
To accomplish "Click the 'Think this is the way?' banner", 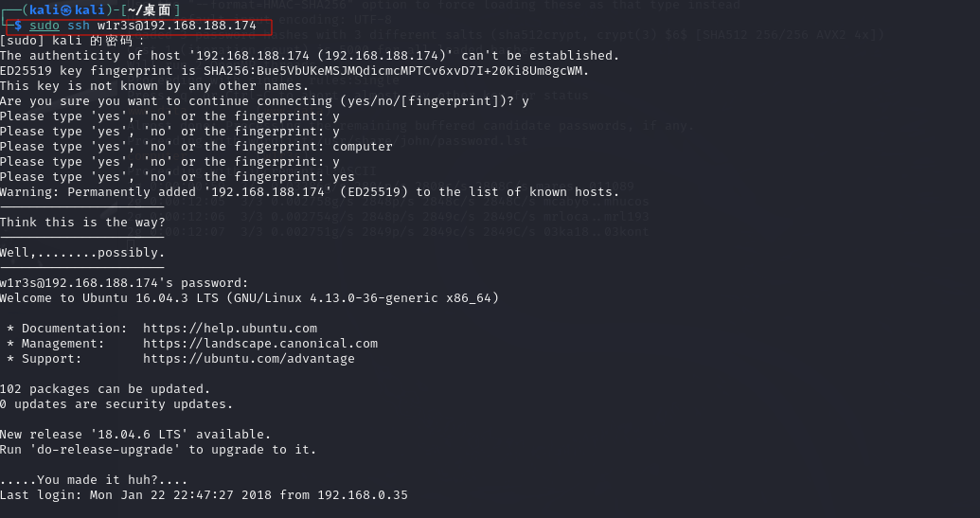I will (82, 223).
